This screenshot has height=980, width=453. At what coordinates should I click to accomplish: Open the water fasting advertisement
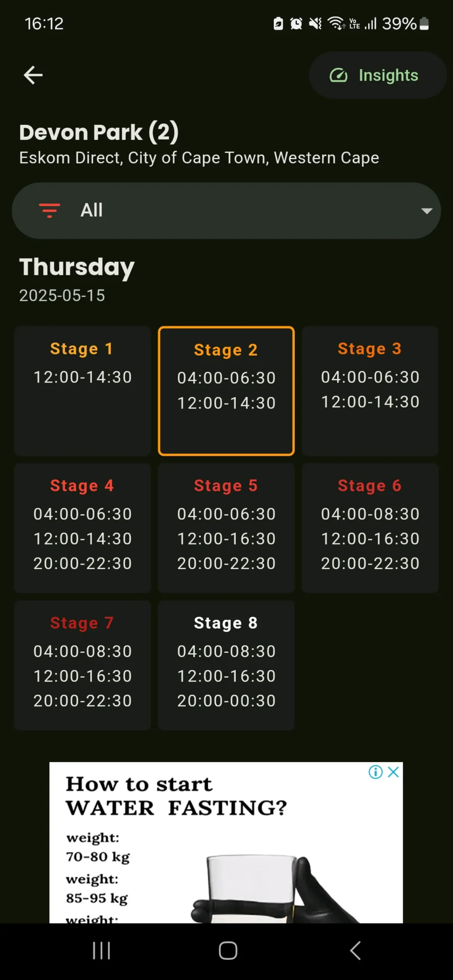[226, 843]
